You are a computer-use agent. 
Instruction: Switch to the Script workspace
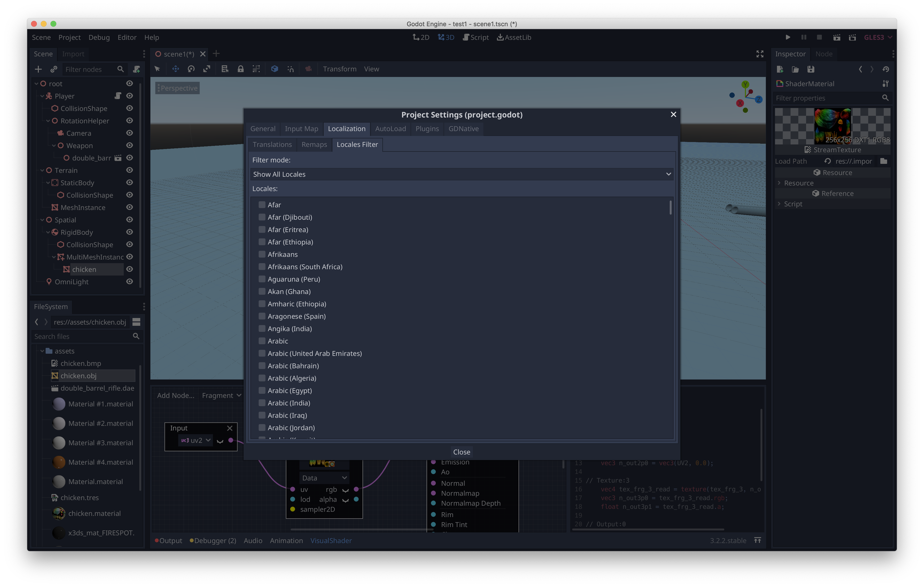pyautogui.click(x=476, y=37)
